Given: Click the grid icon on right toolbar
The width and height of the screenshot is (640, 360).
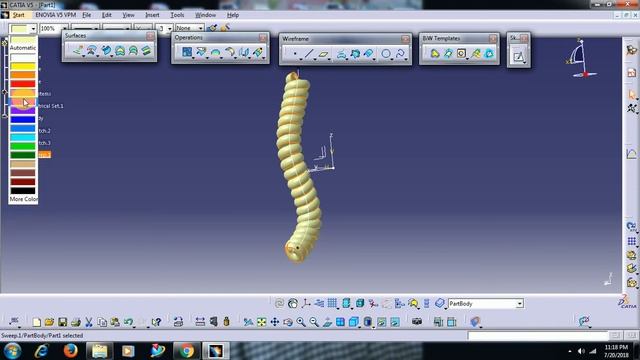Looking at the screenshot, I should click(x=631, y=241).
